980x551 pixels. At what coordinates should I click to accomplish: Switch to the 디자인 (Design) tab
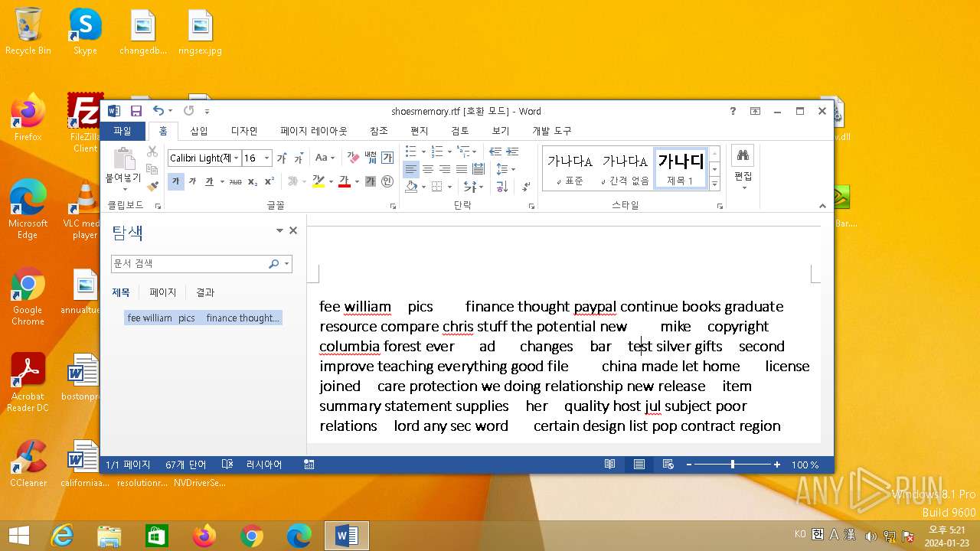click(244, 131)
